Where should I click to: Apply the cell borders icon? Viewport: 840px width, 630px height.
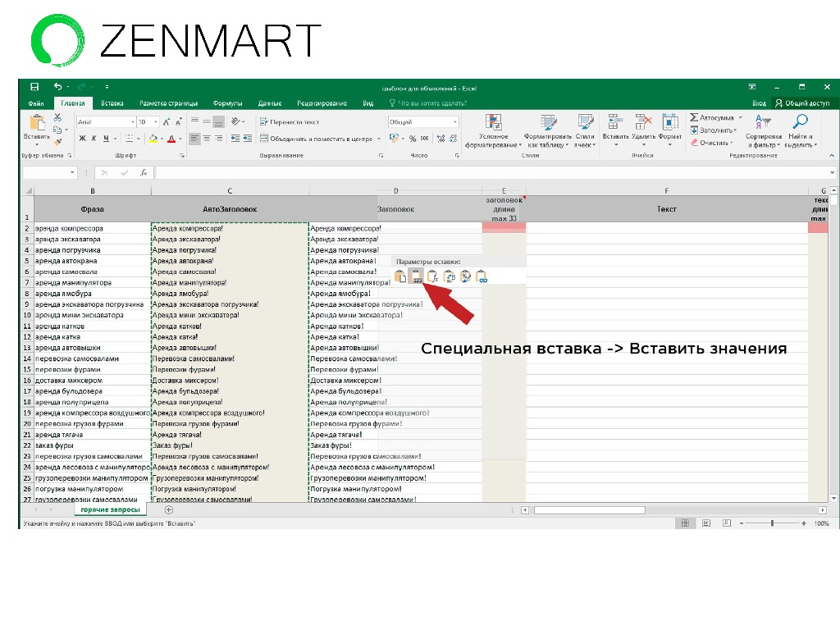click(x=129, y=139)
